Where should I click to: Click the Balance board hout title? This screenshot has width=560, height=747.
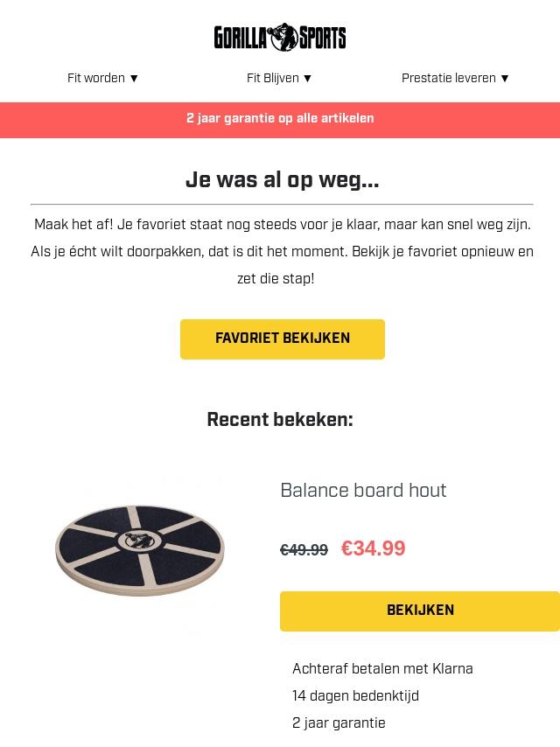(x=363, y=491)
